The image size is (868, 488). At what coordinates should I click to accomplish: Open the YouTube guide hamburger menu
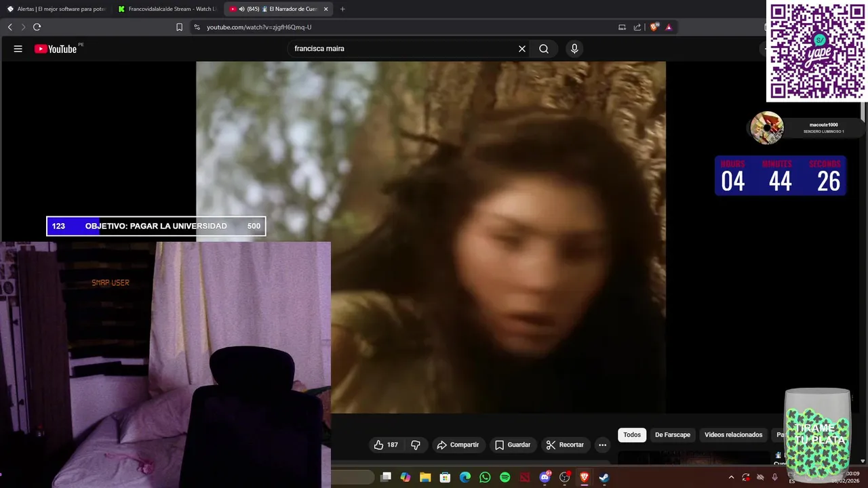pos(18,49)
